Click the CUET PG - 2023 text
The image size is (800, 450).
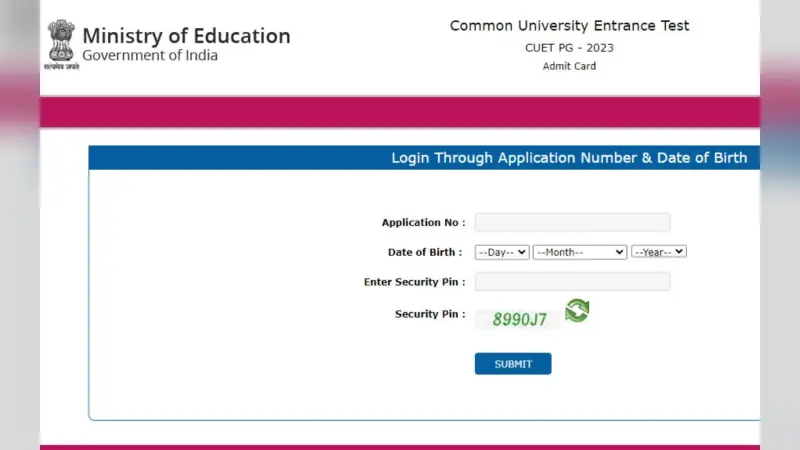[569, 48]
